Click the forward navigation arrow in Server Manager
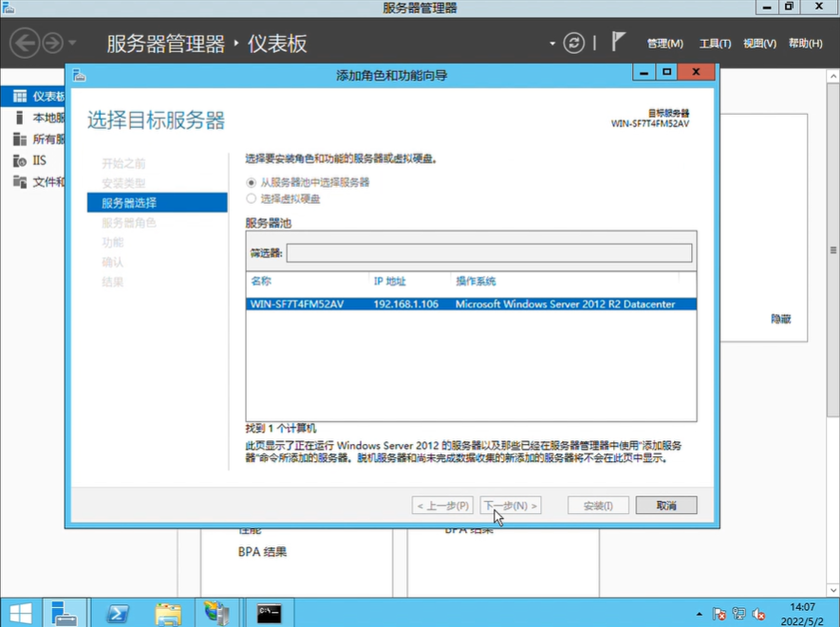840x627 pixels. [52, 43]
